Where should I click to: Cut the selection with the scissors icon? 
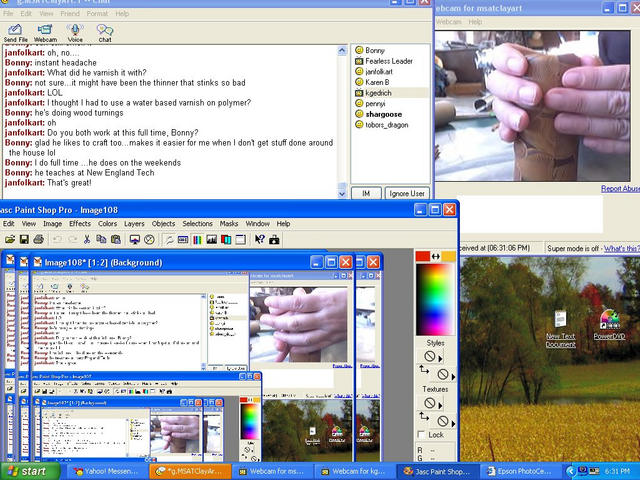click(x=87, y=239)
